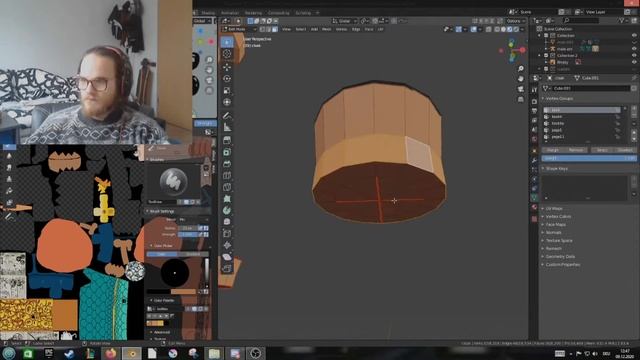Enable edge select mode

tap(268, 29)
